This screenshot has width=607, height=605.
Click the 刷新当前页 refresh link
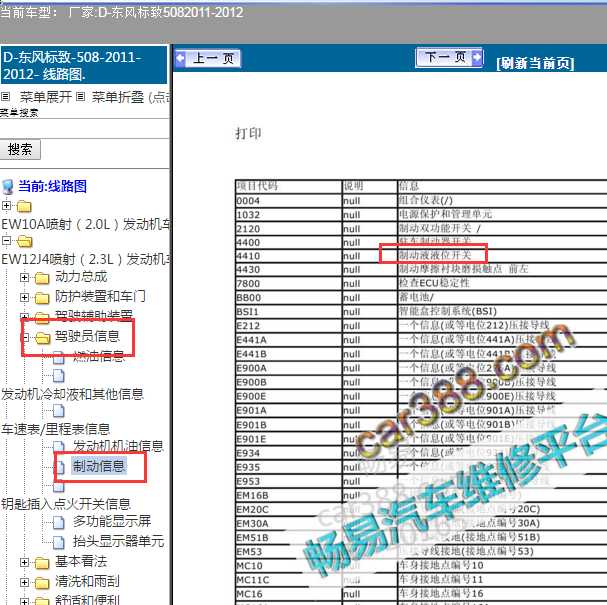click(535, 63)
